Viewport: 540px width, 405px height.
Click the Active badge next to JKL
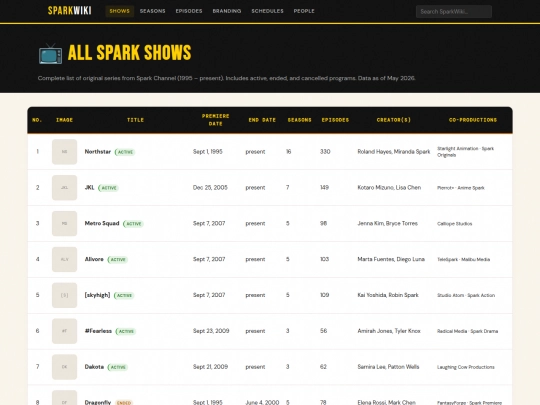pyautogui.click(x=108, y=188)
